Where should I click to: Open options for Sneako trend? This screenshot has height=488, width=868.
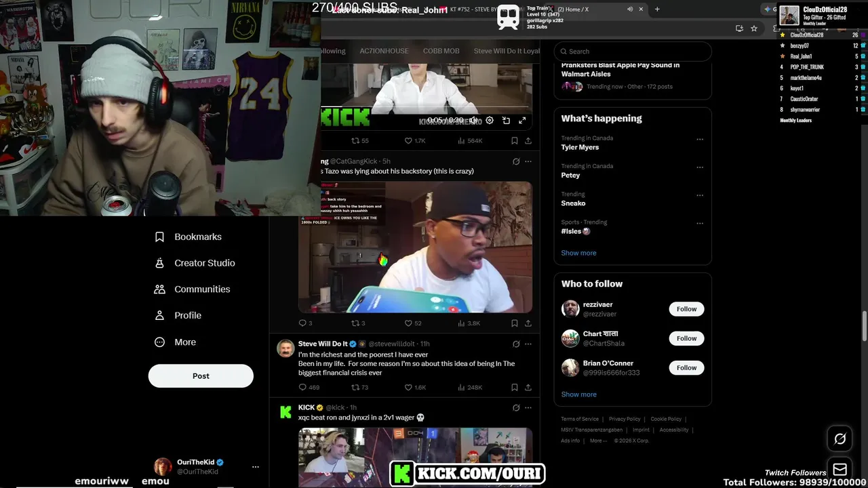[700, 195]
